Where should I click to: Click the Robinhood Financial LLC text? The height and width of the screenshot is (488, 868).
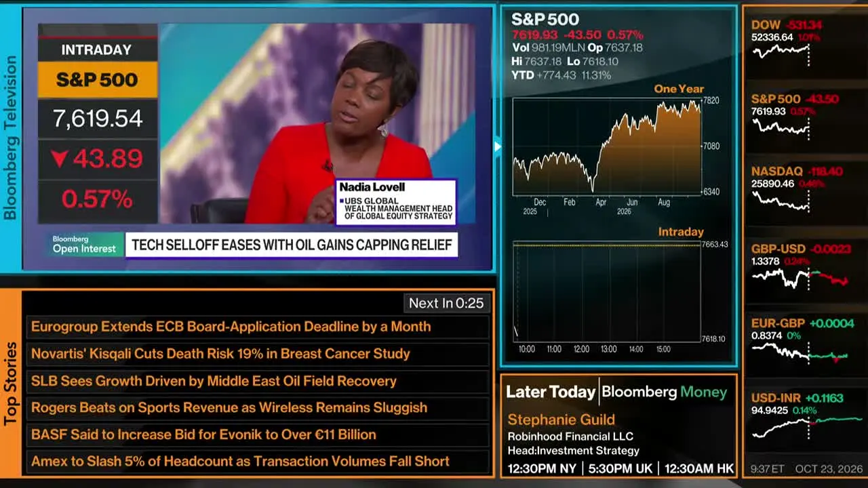[x=570, y=436]
